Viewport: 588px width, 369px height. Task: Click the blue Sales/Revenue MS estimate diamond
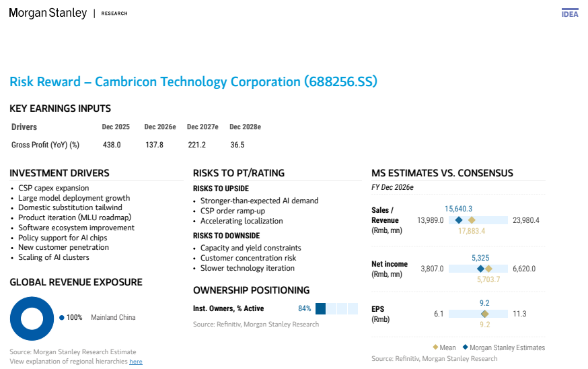click(x=459, y=220)
